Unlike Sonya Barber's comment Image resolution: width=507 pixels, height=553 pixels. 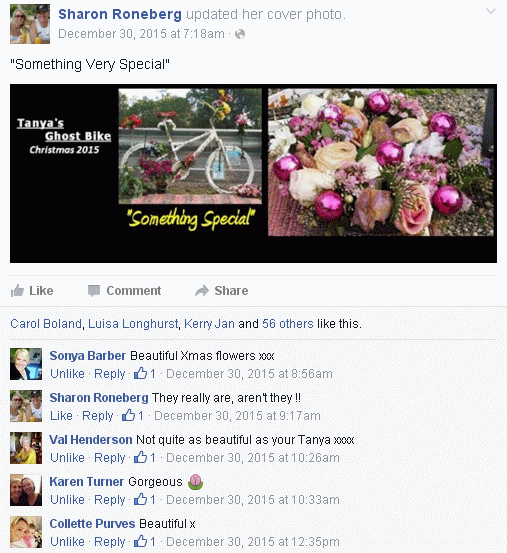[x=67, y=373]
